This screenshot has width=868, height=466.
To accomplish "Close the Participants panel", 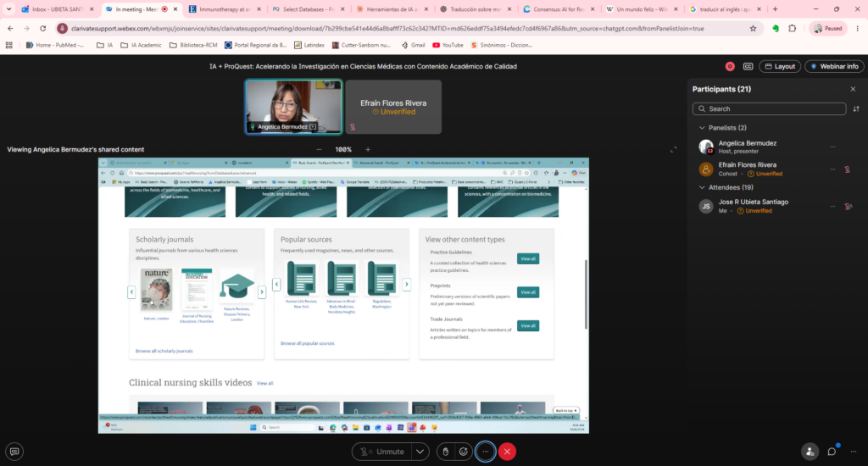I will 853,89.
